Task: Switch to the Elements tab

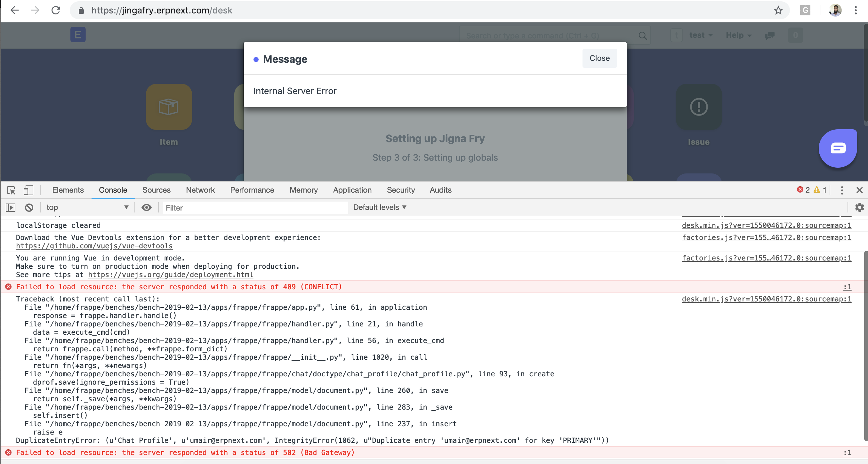Action: pos(68,190)
